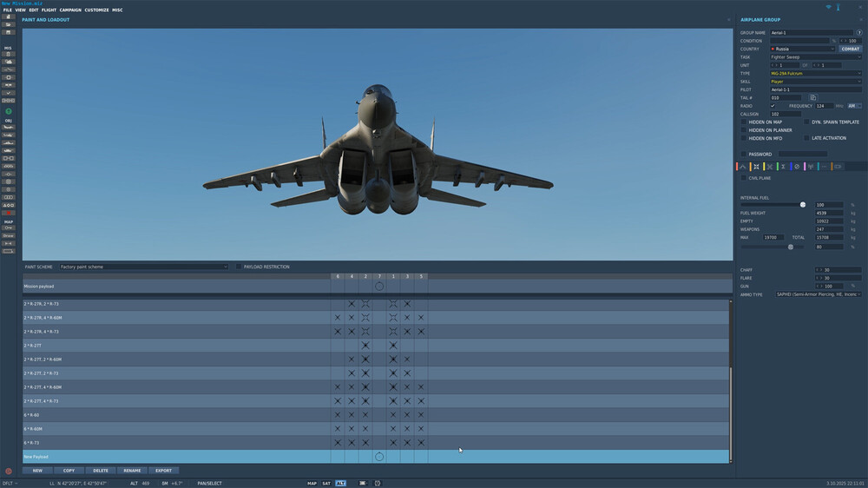Click the red exit icon at bottom left
Screen dimensions: 868x488
click(x=9, y=472)
